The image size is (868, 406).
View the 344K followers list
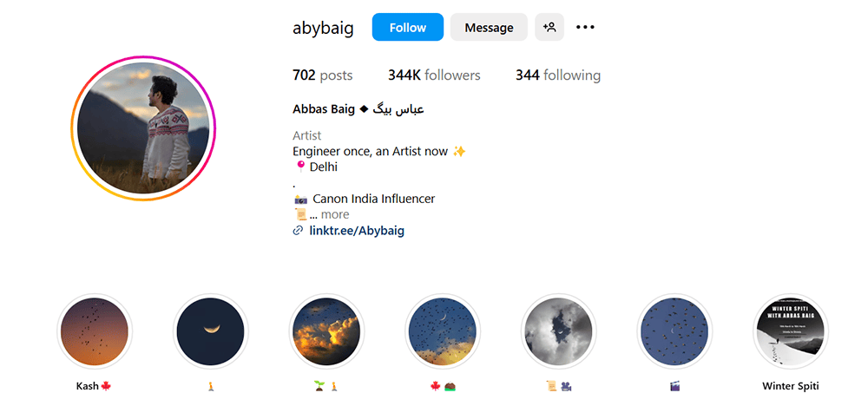[434, 75]
